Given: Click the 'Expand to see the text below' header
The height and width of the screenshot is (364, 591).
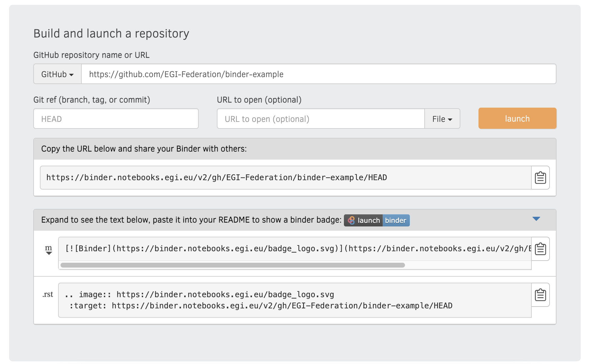Looking at the screenshot, I should click(x=191, y=220).
